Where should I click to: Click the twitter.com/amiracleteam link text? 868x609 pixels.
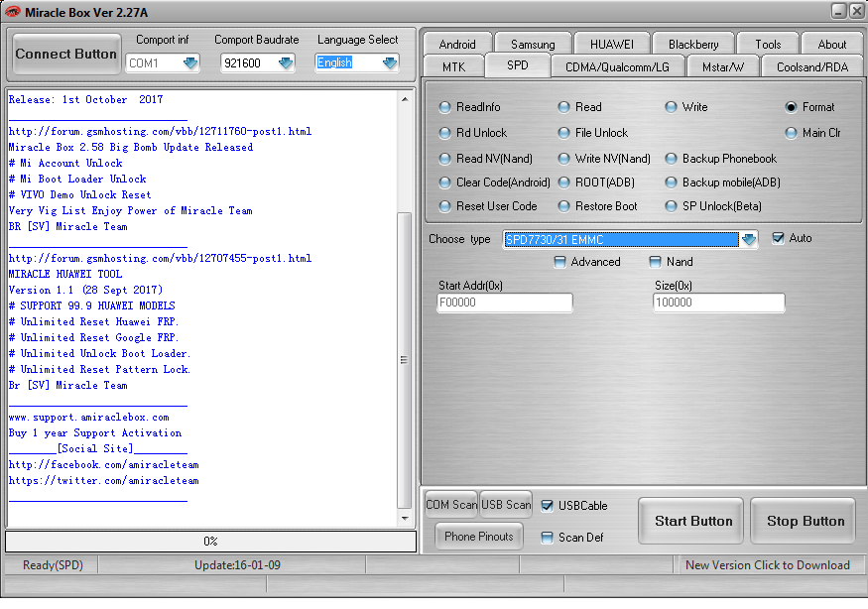[x=103, y=481]
